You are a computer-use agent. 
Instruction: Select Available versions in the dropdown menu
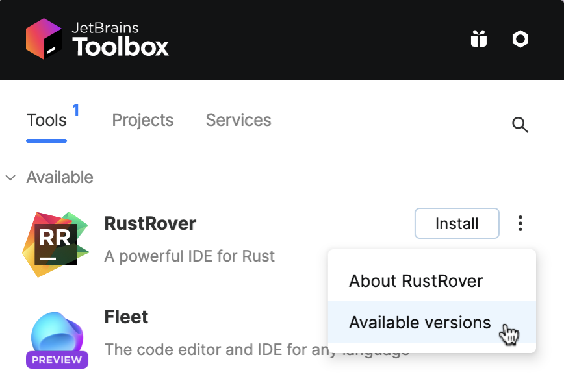click(420, 323)
